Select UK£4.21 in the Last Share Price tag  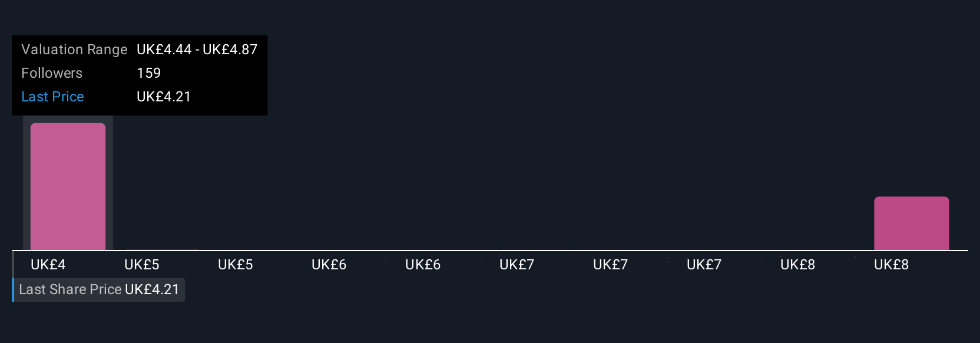coord(152,289)
